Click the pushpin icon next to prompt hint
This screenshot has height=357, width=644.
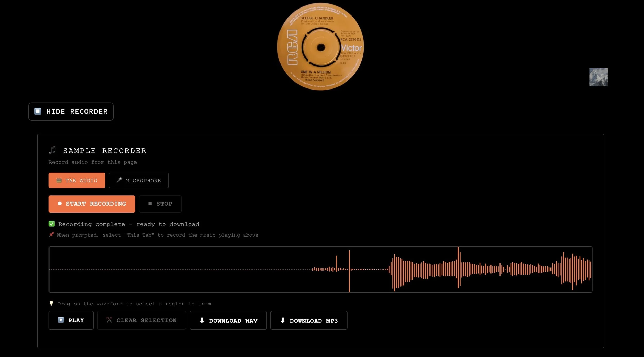pyautogui.click(x=51, y=234)
